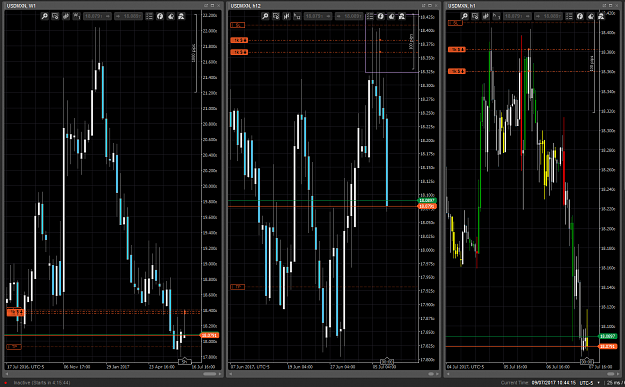Click the Current Time readout in status bar
The width and height of the screenshot is (625, 387).
(x=538, y=383)
